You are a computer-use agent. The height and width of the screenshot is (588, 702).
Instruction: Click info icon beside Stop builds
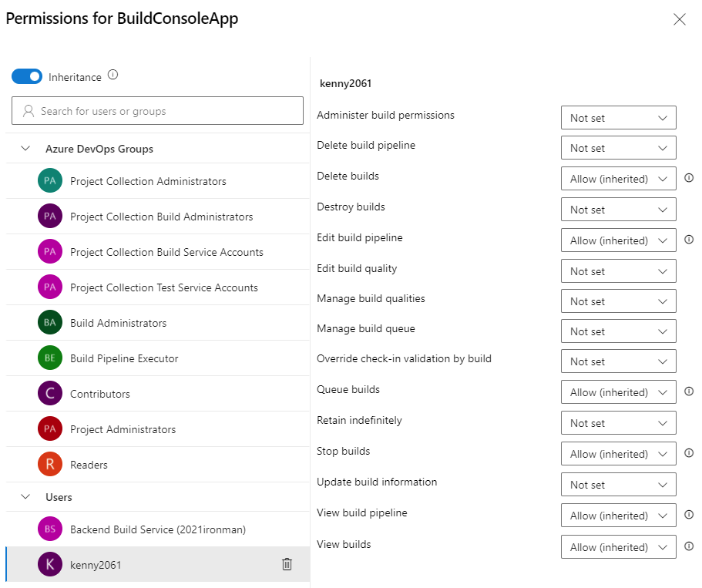point(689,453)
